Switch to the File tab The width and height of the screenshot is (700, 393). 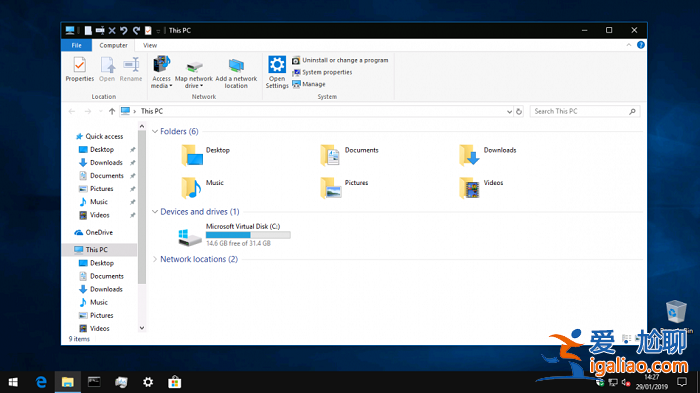click(76, 45)
